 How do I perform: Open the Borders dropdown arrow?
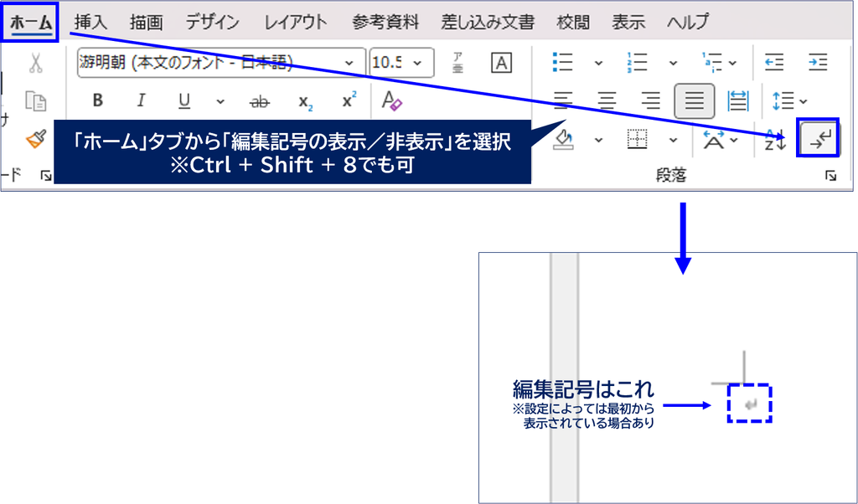673,141
